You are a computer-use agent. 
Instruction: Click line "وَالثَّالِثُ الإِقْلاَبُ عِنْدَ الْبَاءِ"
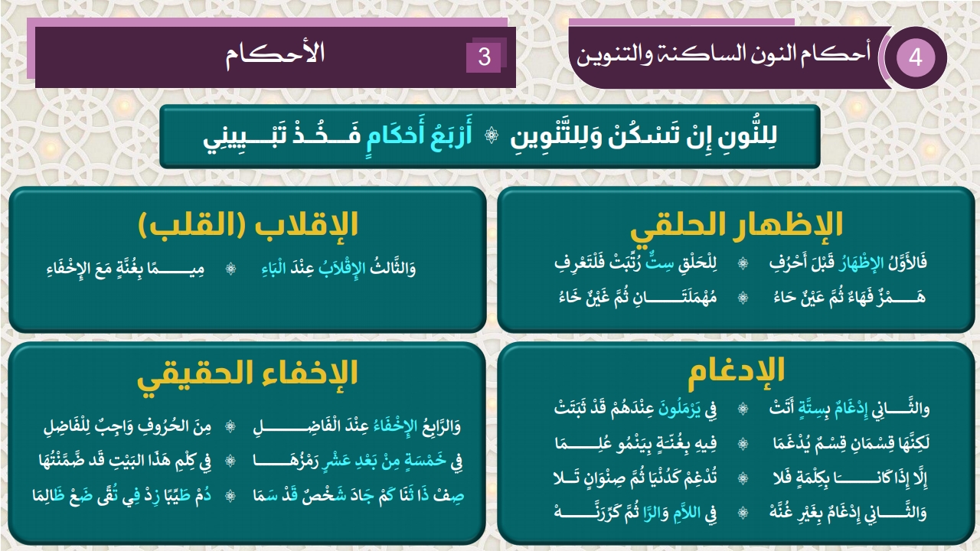click(x=337, y=269)
